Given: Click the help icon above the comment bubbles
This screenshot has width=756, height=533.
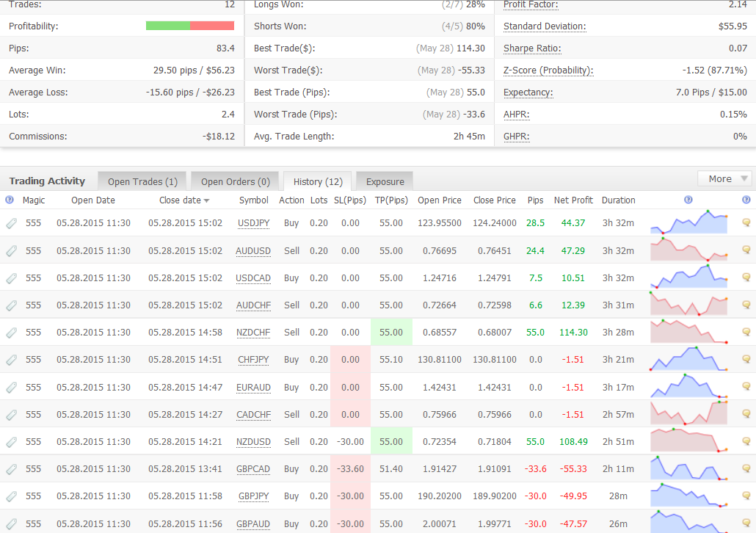Looking at the screenshot, I should (x=746, y=200).
